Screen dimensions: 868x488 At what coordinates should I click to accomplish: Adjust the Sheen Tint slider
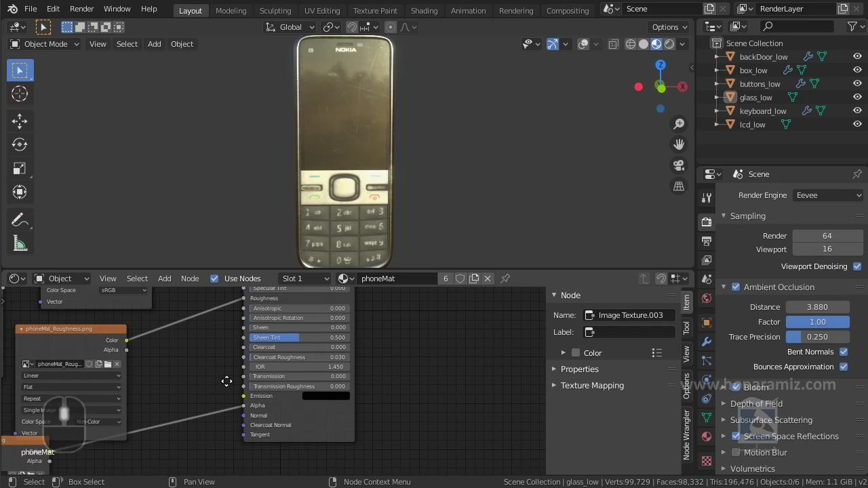pyautogui.click(x=298, y=338)
